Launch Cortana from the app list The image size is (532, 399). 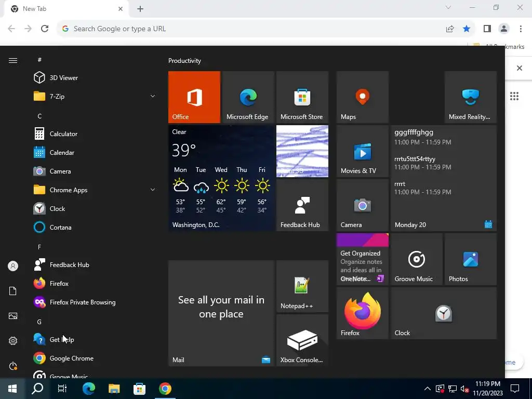(x=95, y=228)
